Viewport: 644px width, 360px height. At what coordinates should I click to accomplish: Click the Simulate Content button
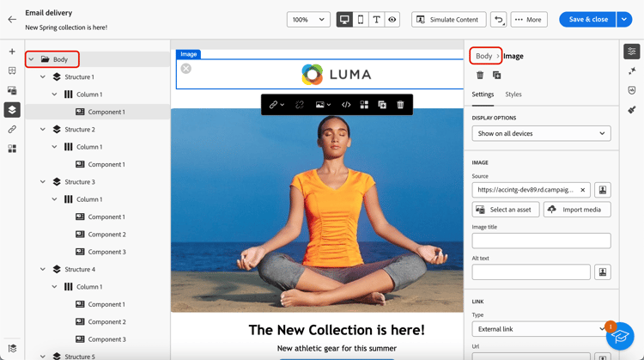[x=448, y=19]
